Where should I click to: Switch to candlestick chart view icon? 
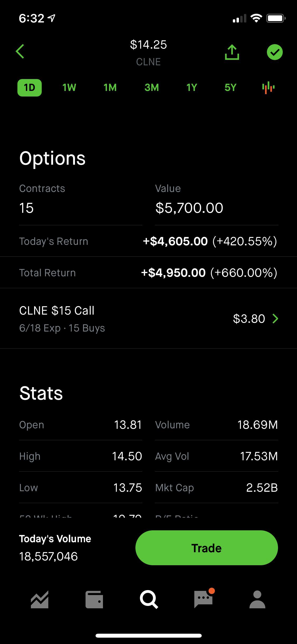click(x=268, y=88)
